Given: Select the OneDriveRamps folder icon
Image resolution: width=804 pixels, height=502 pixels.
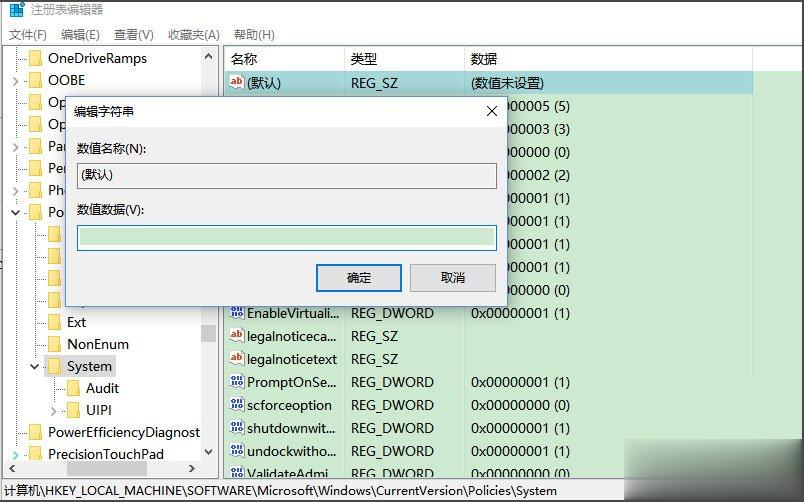Looking at the screenshot, I should pyautogui.click(x=35, y=58).
